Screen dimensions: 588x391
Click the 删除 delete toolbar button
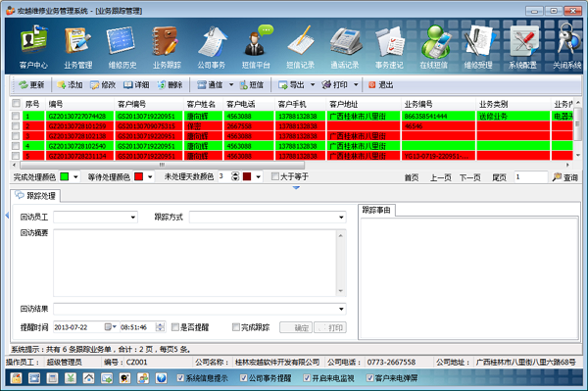pos(170,85)
